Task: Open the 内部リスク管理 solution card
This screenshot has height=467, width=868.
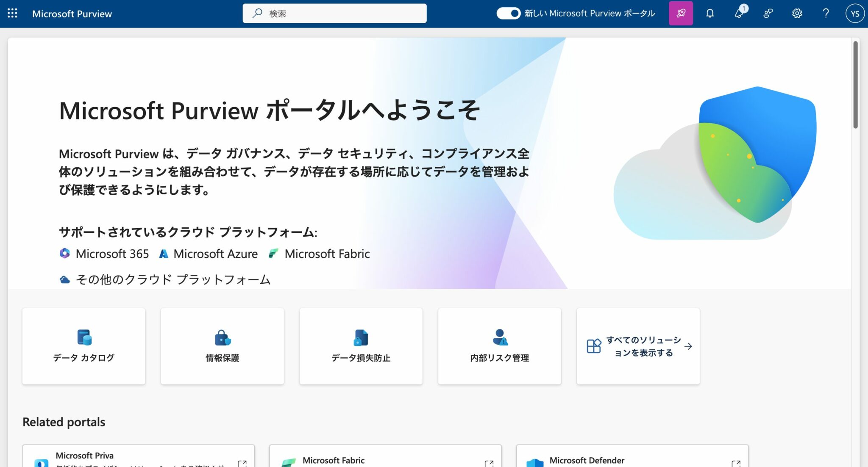Action: coord(500,346)
